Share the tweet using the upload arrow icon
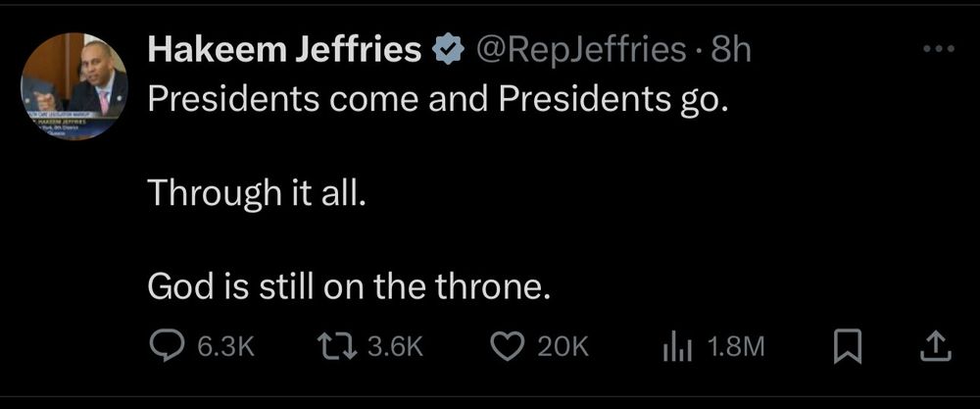 pos(936,345)
